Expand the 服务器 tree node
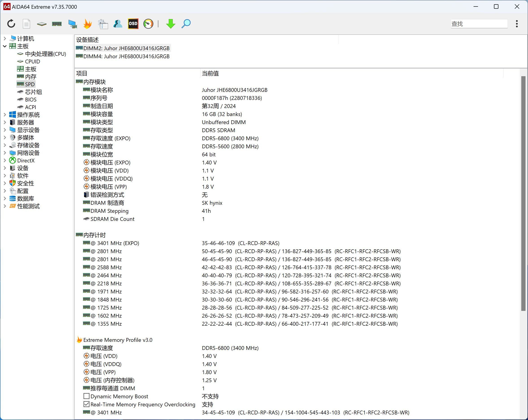Screen dimensions: 528x420 click(5, 122)
